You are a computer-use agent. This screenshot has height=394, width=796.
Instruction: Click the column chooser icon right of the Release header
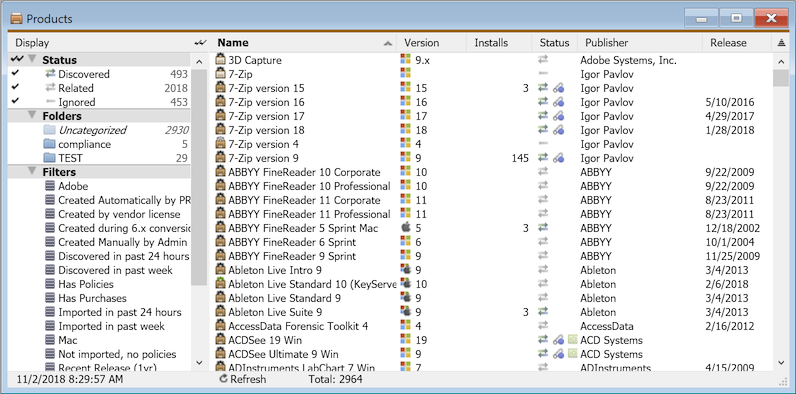point(781,44)
